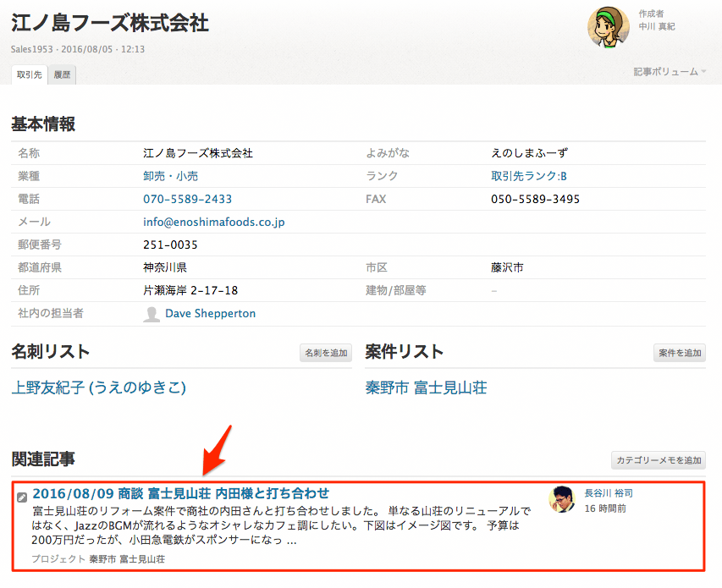Open the 上野友紀子 business card link
The height and width of the screenshot is (588, 722).
tap(98, 387)
